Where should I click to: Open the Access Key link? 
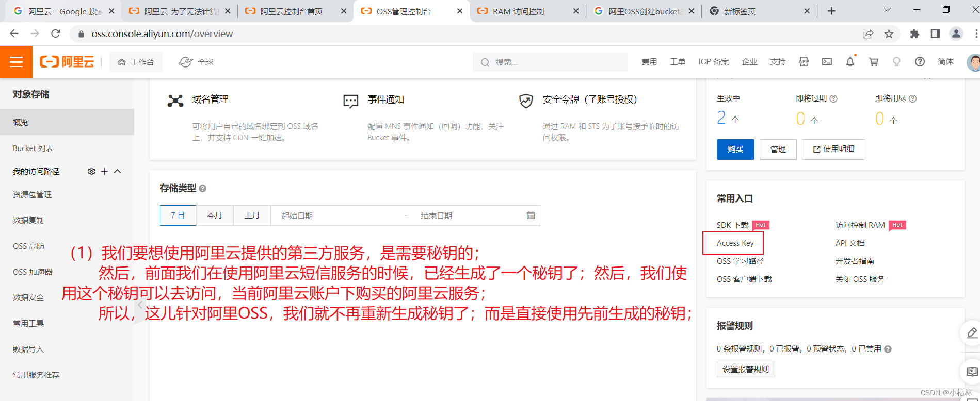coord(735,243)
